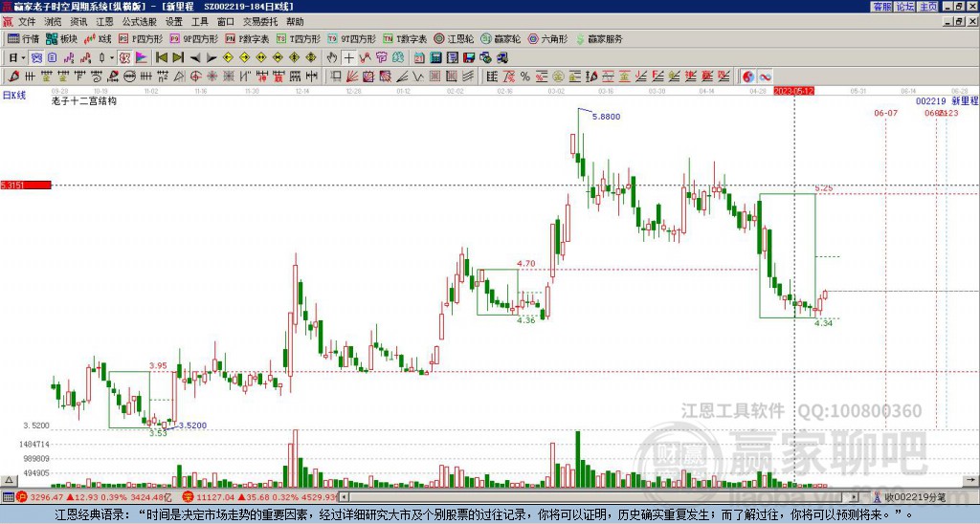Viewport: 980px width, 524px height.
Task: Jump to first bar using the green start arrow
Action: point(162,57)
